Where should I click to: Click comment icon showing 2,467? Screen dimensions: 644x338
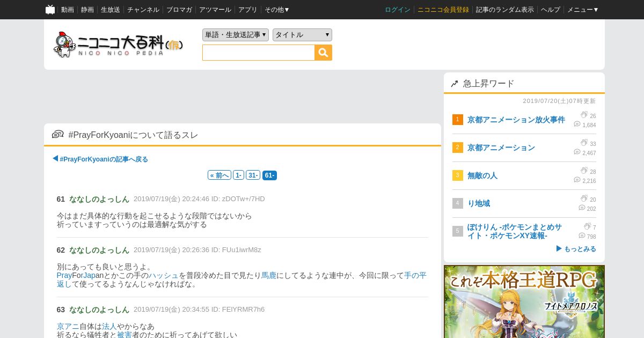(x=577, y=152)
